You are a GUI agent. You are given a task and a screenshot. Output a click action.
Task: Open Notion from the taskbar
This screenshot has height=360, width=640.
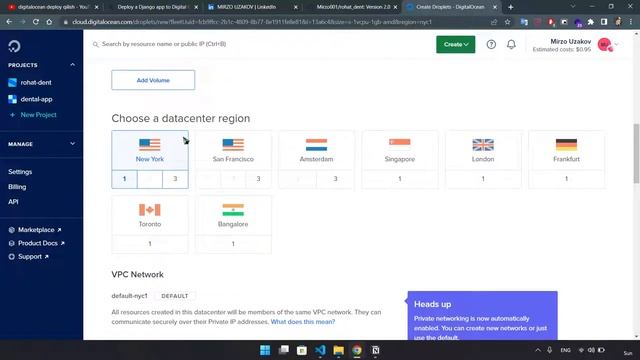click(x=376, y=350)
